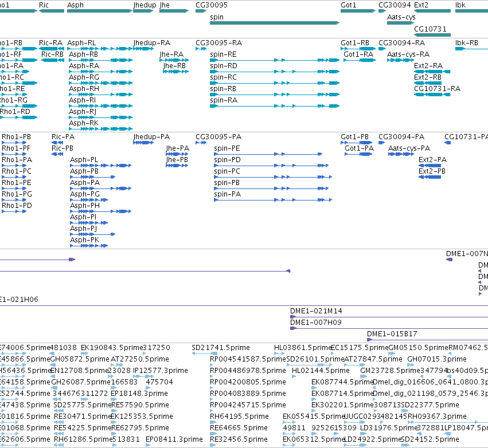Select the CG10731 gene label
The height and width of the screenshot is (448, 488).
430,29
